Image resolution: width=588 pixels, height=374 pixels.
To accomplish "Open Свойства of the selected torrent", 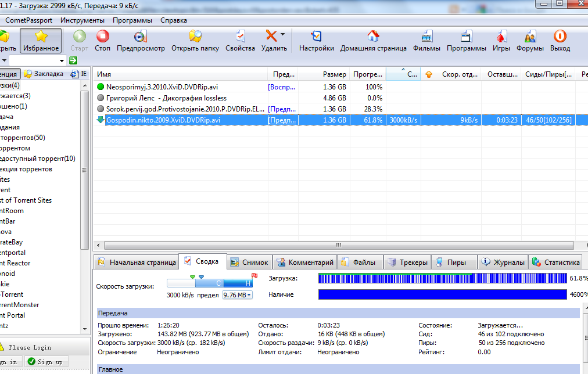I will point(240,41).
